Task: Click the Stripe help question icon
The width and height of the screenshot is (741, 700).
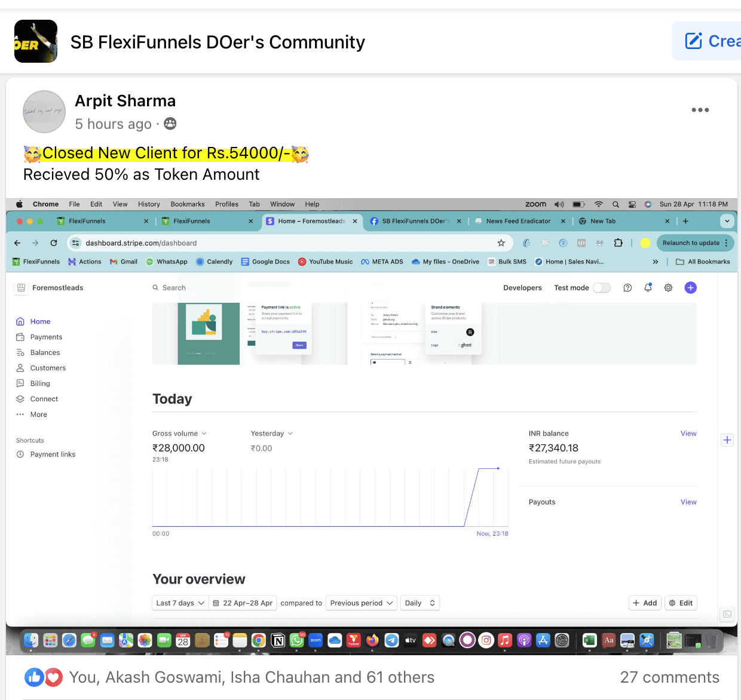Action: tap(627, 288)
